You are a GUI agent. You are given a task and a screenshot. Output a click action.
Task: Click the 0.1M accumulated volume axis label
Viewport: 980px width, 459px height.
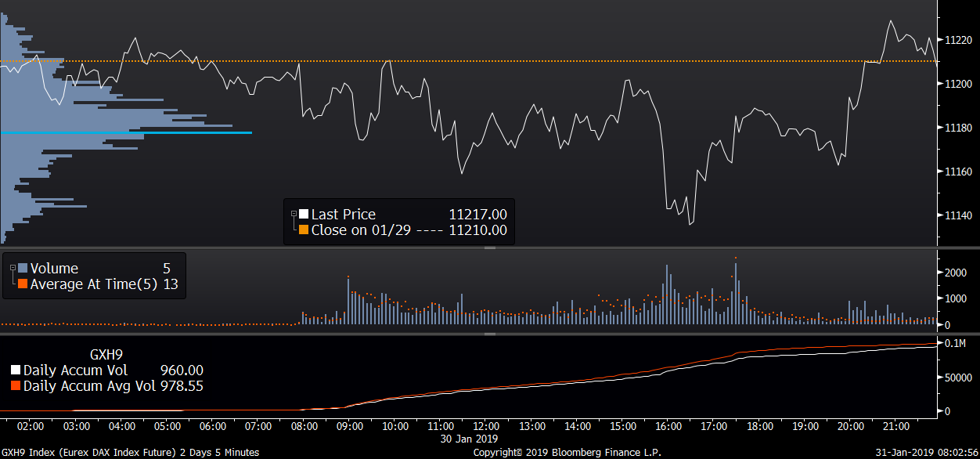[955, 344]
